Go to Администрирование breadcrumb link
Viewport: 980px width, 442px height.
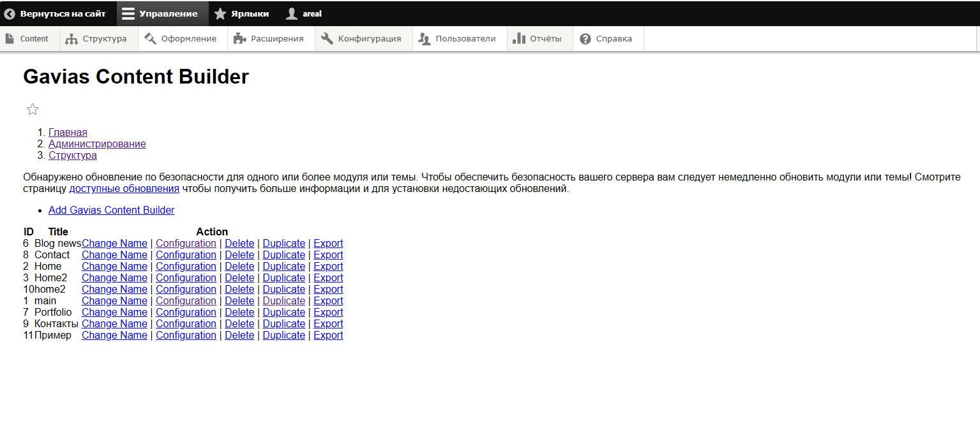click(97, 144)
